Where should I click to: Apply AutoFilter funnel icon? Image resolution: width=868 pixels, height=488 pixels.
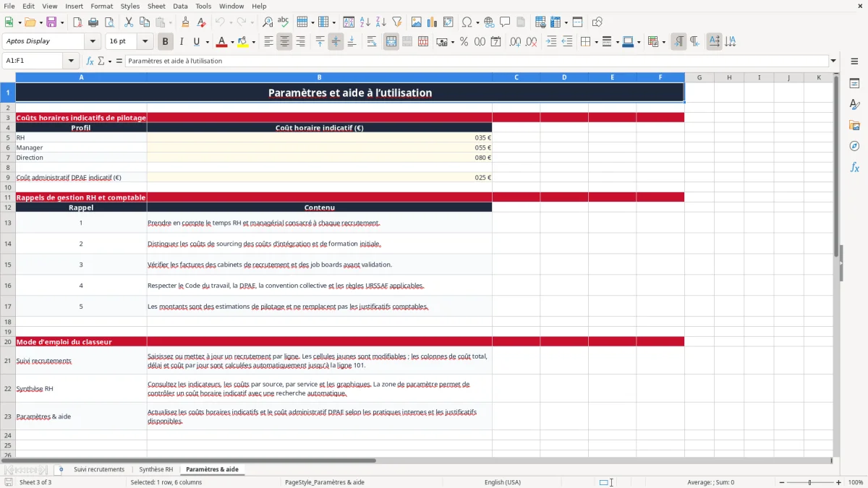tap(397, 22)
